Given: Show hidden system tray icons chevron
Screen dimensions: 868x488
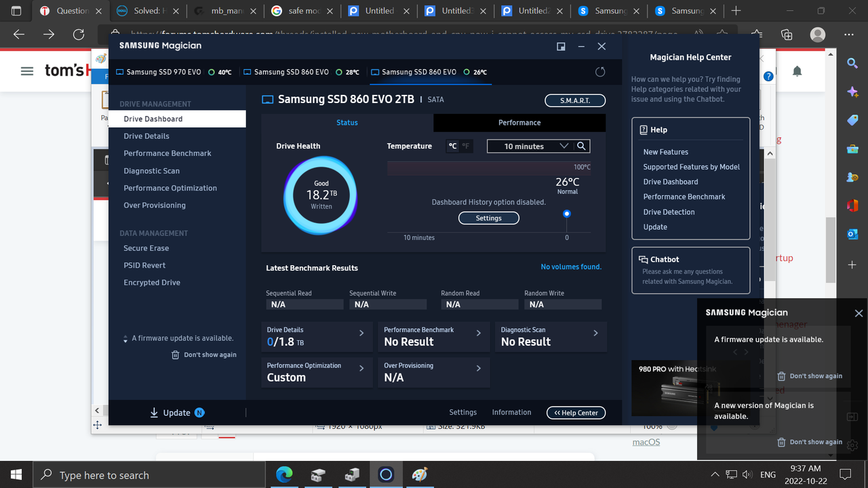Looking at the screenshot, I should tap(715, 474).
